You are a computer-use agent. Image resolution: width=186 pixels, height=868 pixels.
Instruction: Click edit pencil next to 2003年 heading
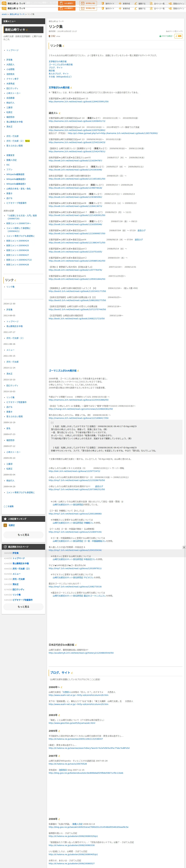pos(59,715)
